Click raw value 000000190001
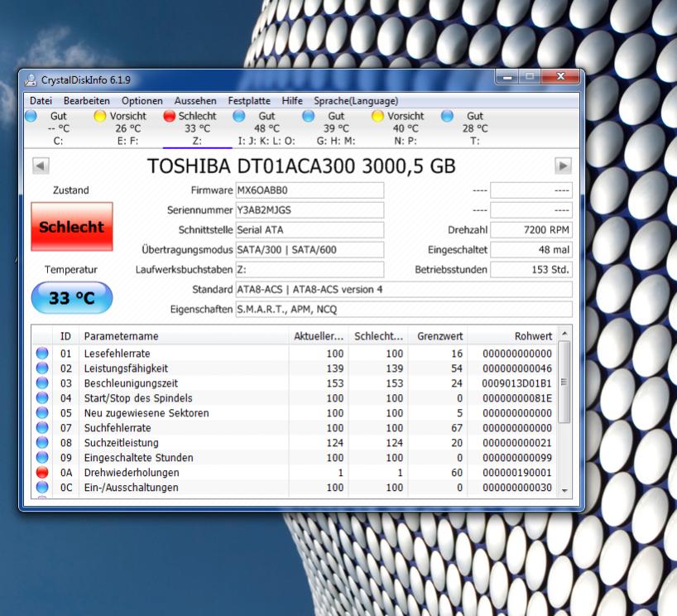 point(516,473)
